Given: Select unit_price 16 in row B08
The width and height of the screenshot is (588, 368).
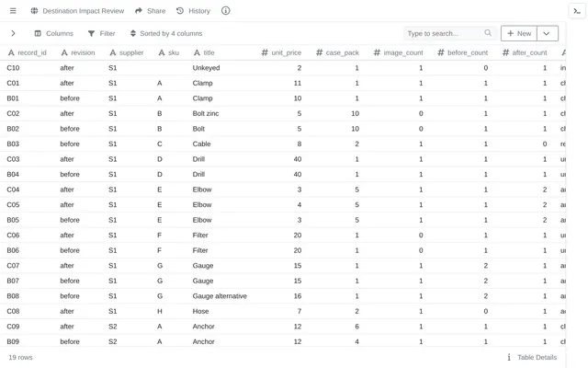Looking at the screenshot, I should (x=281, y=296).
